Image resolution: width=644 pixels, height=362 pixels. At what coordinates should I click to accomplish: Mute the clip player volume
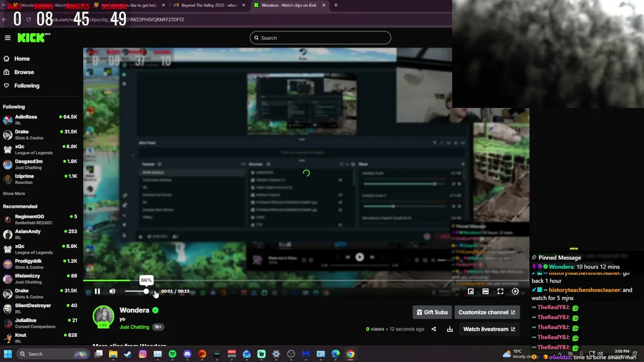[x=112, y=291]
